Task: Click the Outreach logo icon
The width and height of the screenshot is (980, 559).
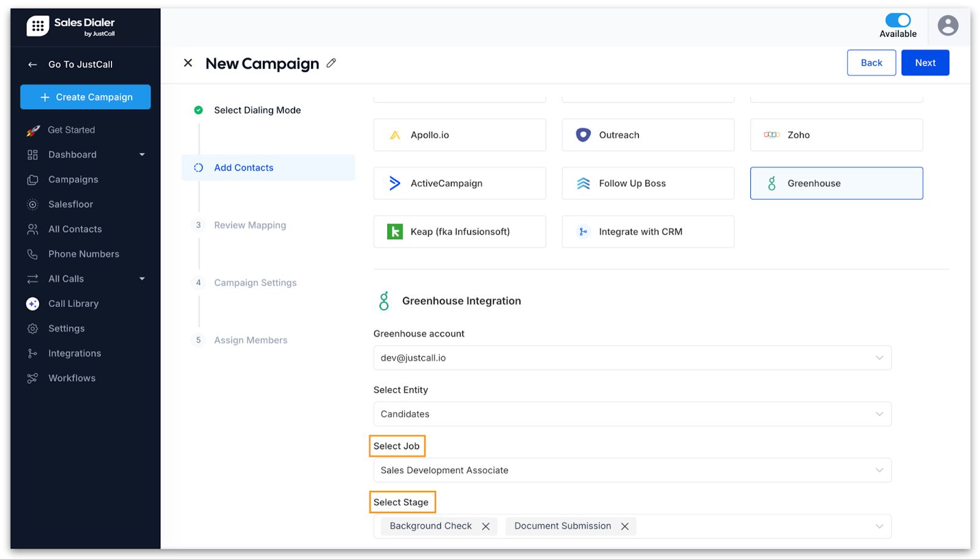Action: tap(583, 135)
